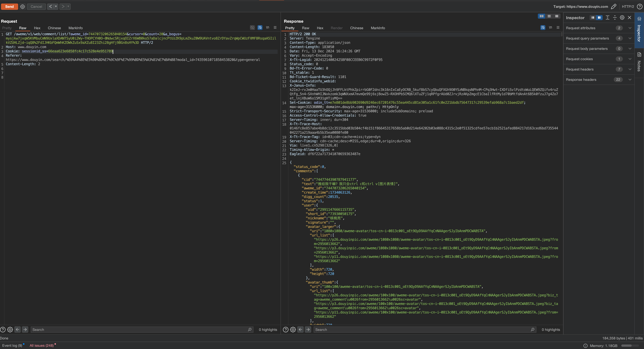
Task: Collapse all Inspector sections icon
Action: (x=615, y=18)
